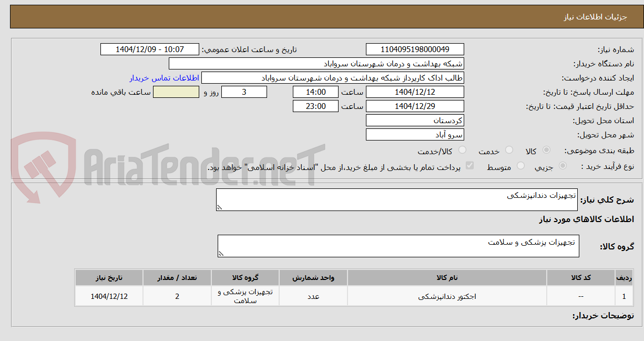Image resolution: width=644 pixels, height=341 pixels.
Task: Click the تاریخ نیاز column header
Action: 109,277
